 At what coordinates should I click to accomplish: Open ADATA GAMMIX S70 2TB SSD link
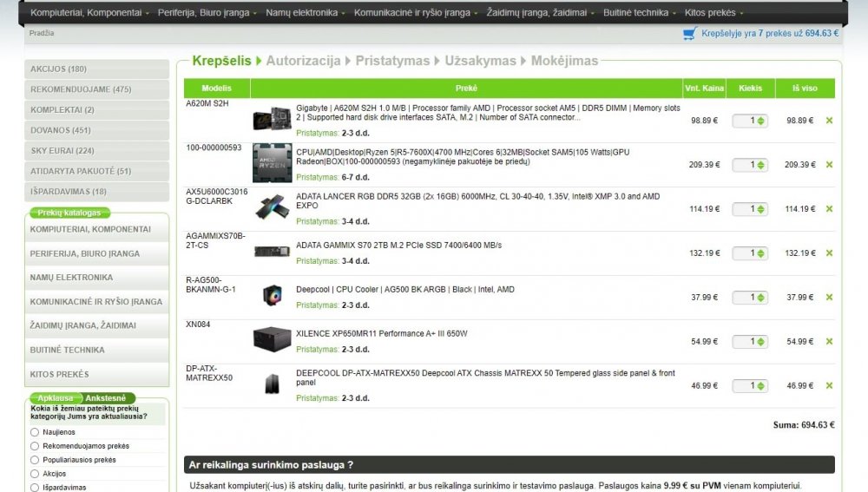point(398,246)
